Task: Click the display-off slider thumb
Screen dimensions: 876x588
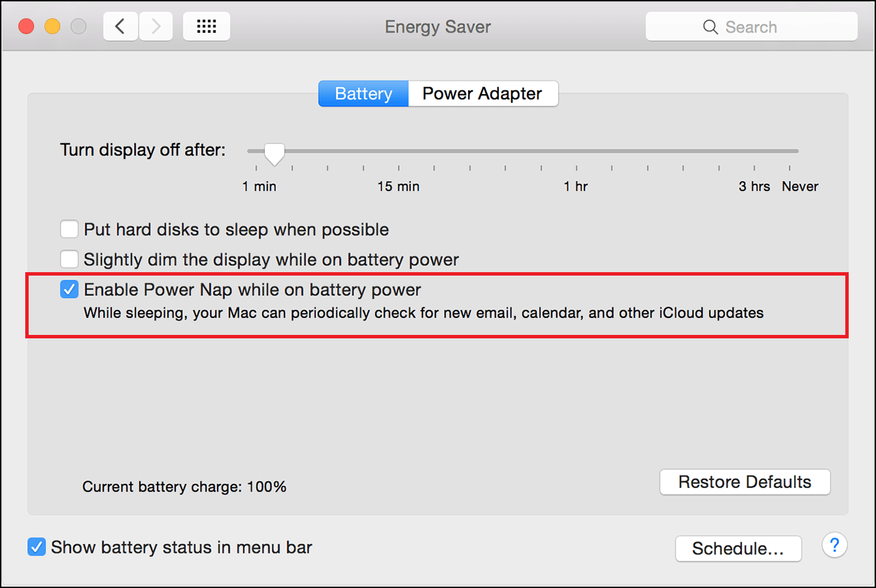Action: [274, 153]
